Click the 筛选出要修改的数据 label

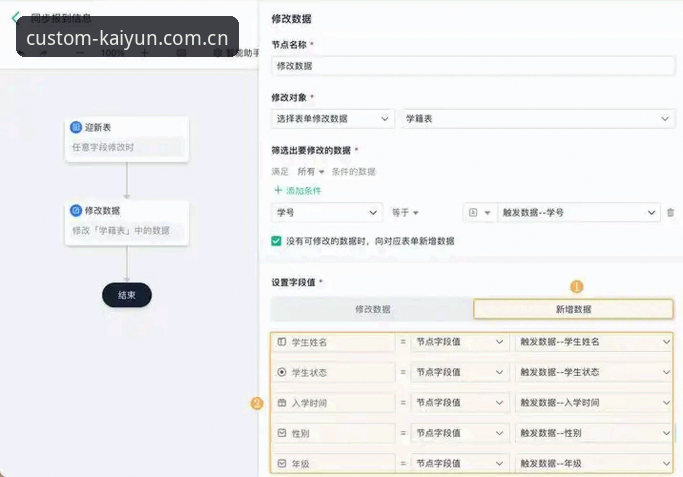pos(311,150)
